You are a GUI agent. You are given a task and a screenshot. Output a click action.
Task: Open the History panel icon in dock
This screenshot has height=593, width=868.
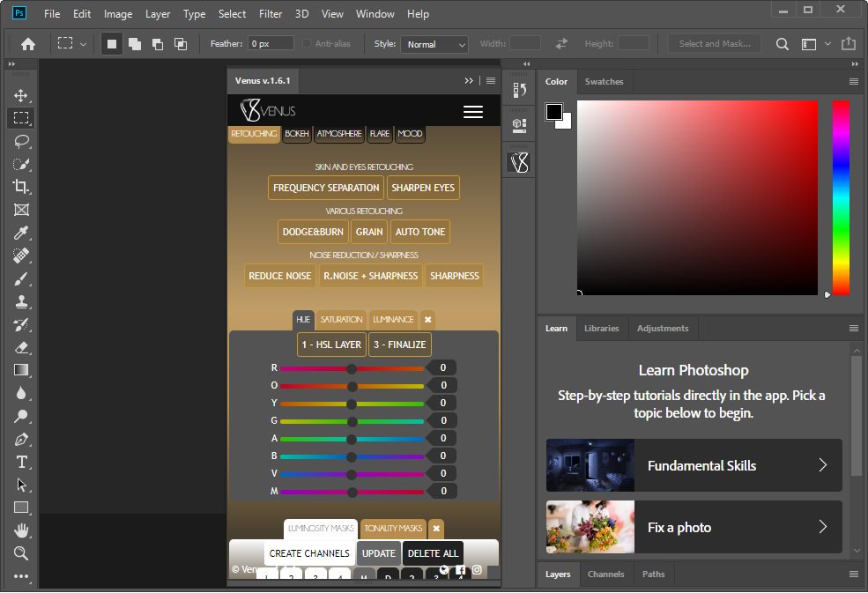coord(519,90)
